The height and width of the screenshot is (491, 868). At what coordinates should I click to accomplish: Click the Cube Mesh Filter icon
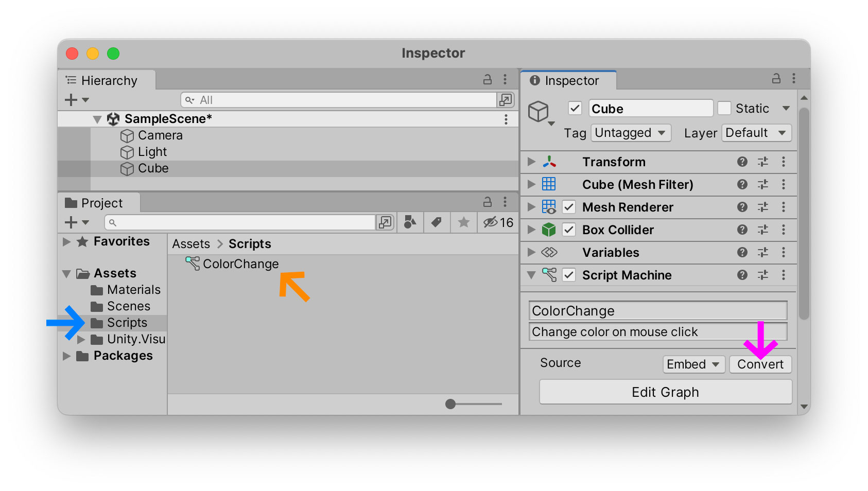pos(549,184)
